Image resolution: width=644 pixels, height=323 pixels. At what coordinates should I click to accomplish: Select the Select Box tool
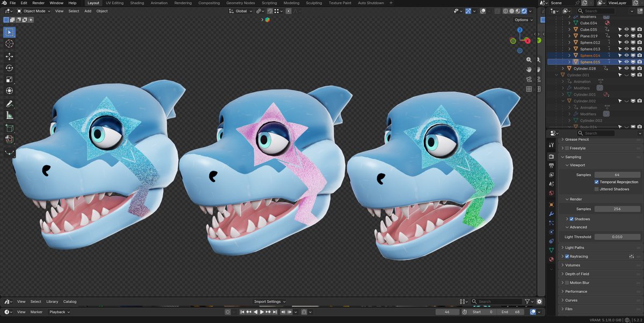[x=9, y=32]
